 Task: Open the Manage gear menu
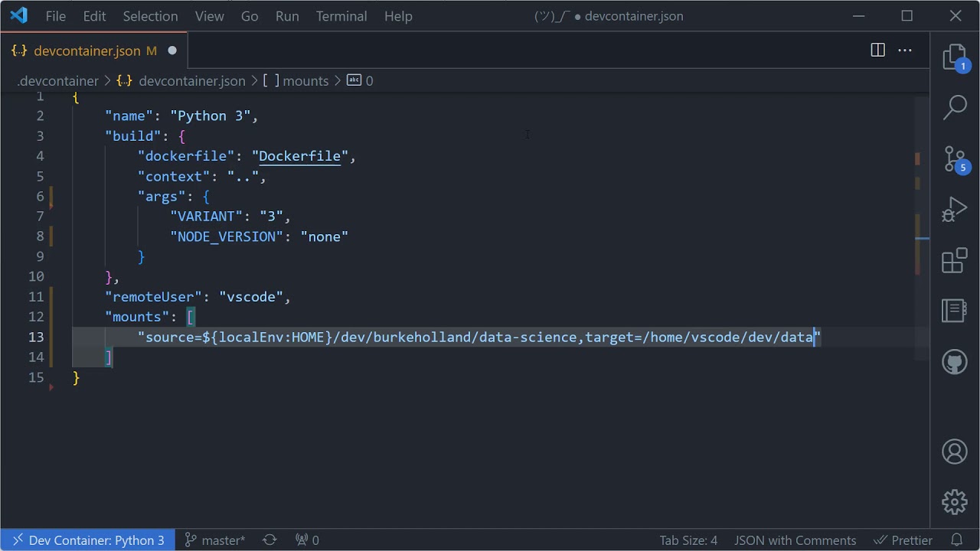[x=955, y=502]
